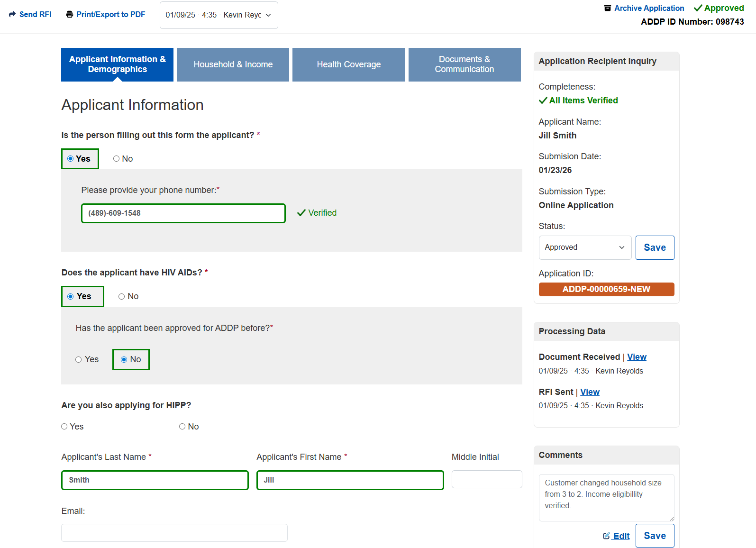The width and height of the screenshot is (756, 548).
Task: Switch to Household & Income tab
Action: tap(233, 64)
